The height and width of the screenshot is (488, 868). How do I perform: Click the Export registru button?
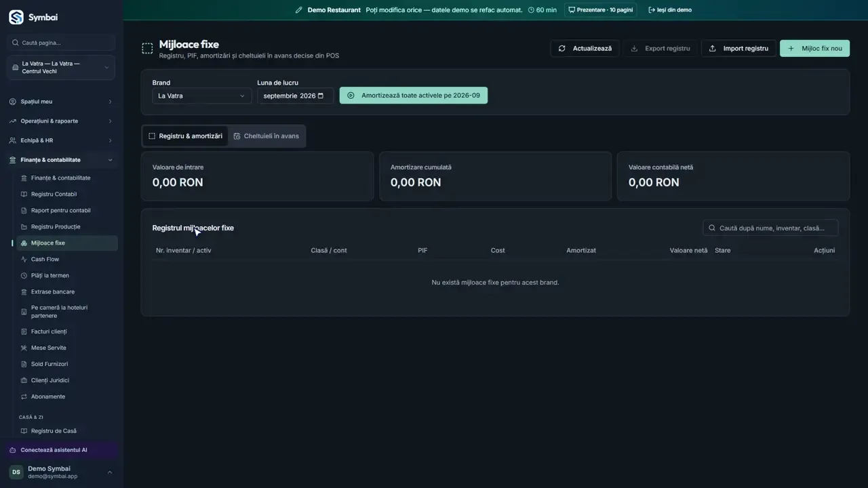pyautogui.click(x=660, y=48)
